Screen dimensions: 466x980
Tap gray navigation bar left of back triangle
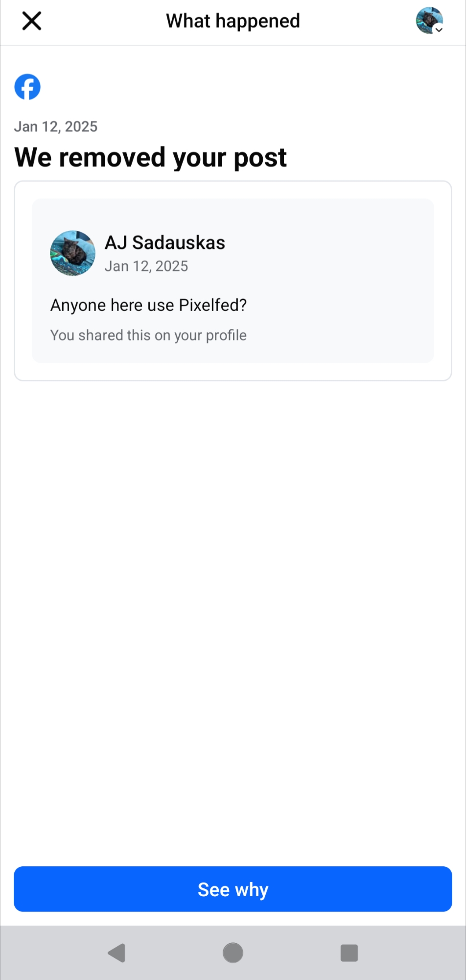click(49, 953)
